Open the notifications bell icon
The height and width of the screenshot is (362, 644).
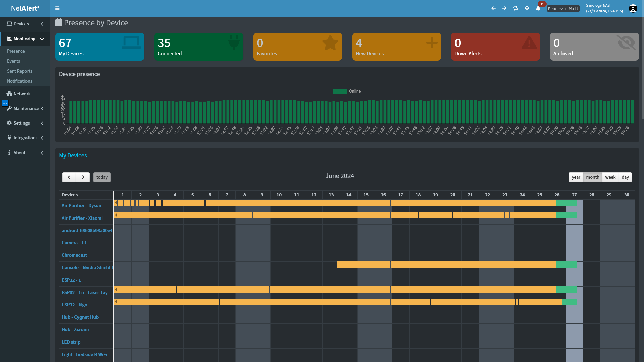click(x=538, y=8)
